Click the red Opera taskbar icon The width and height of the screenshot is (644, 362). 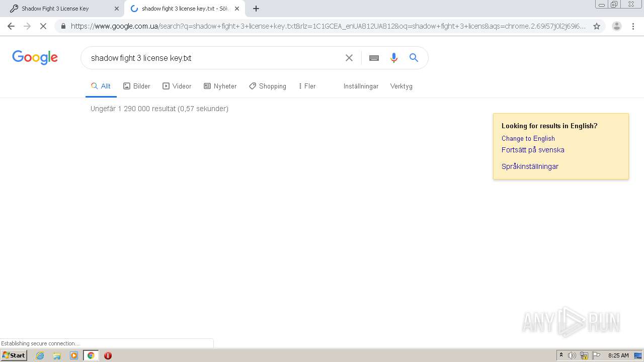coord(108,355)
